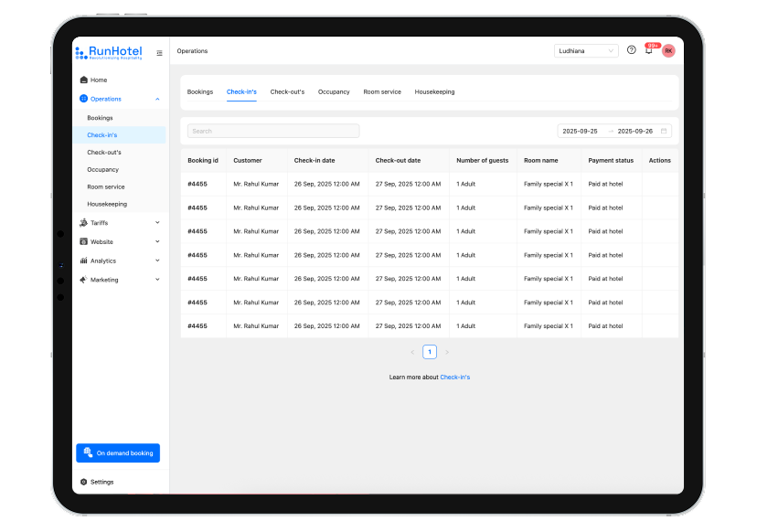Focus the Search input field
This screenshot has width=757, height=532.
pos(273,131)
